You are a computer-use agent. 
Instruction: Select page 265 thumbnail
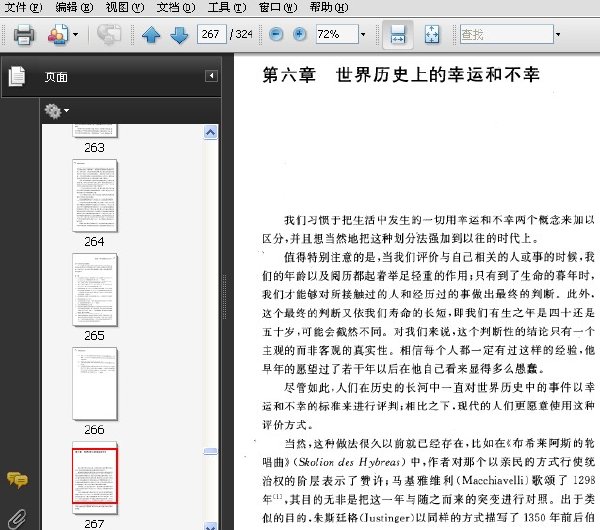95,290
